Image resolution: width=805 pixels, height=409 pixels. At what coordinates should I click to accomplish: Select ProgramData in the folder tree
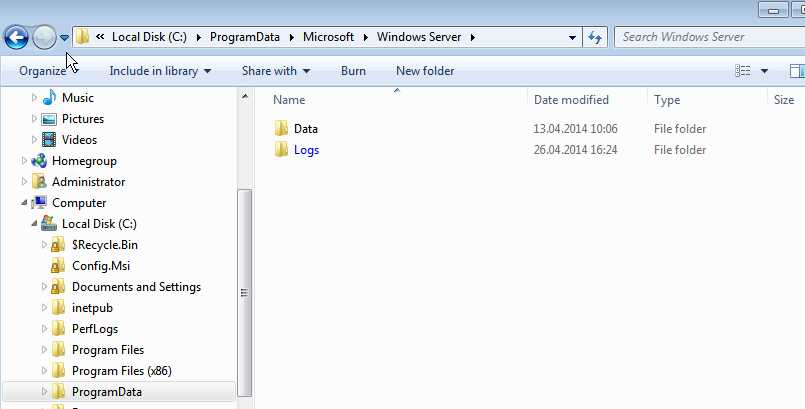point(107,392)
